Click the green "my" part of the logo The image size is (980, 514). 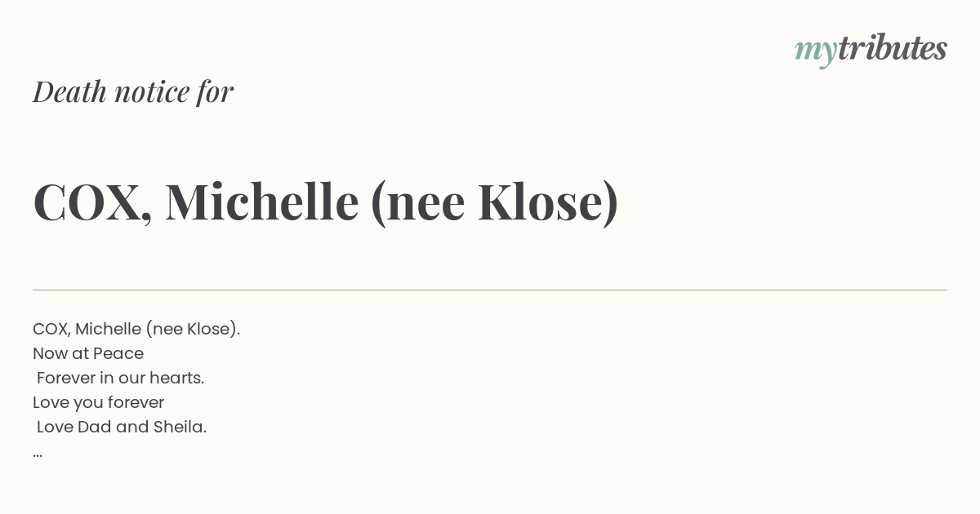816,52
